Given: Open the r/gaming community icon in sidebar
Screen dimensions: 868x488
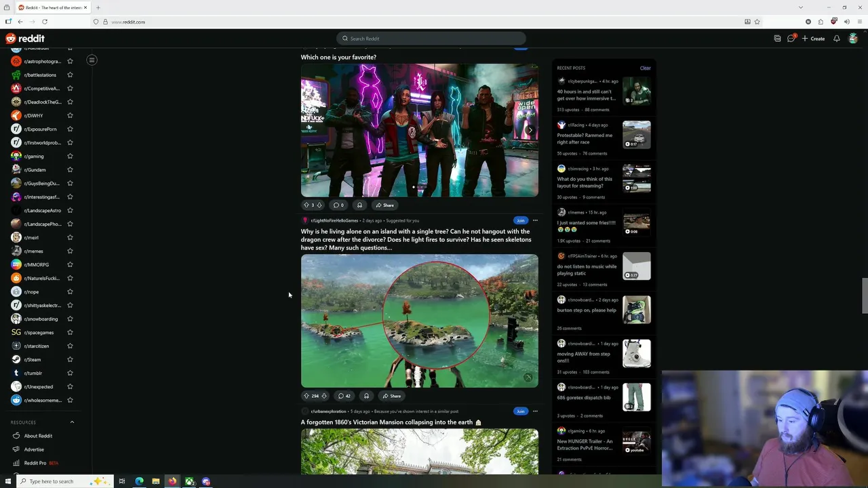Looking at the screenshot, I should coord(16,156).
